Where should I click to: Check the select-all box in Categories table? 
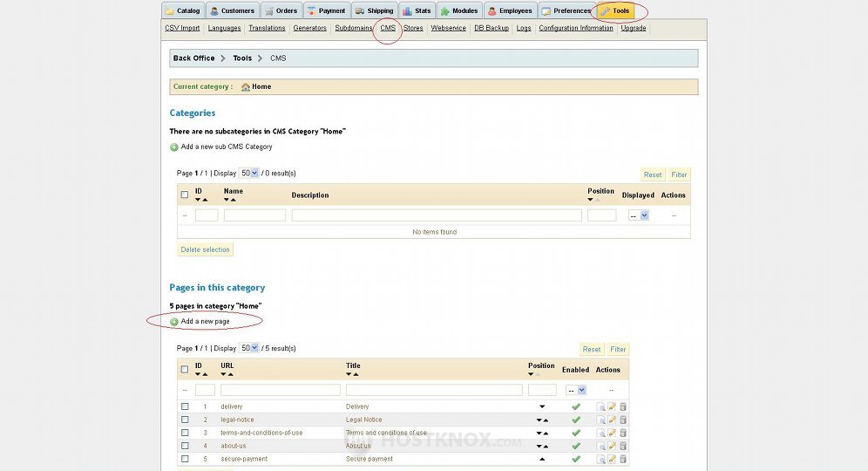tap(185, 195)
